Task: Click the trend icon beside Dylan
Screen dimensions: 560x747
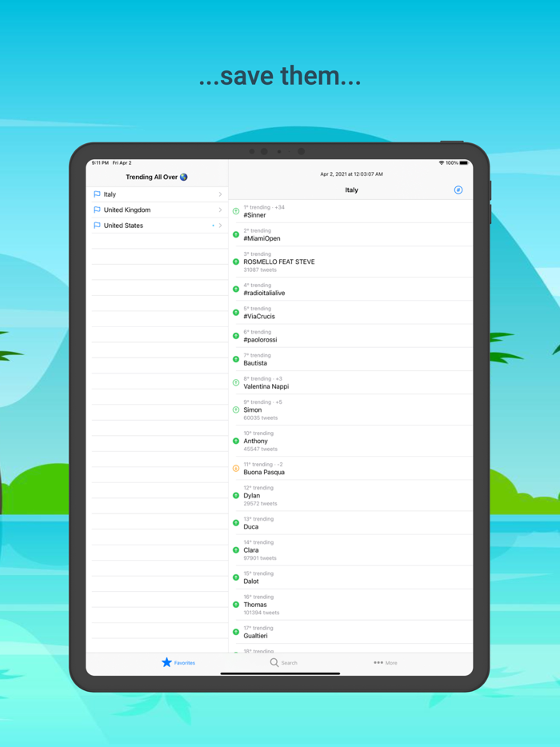Action: 236,495
